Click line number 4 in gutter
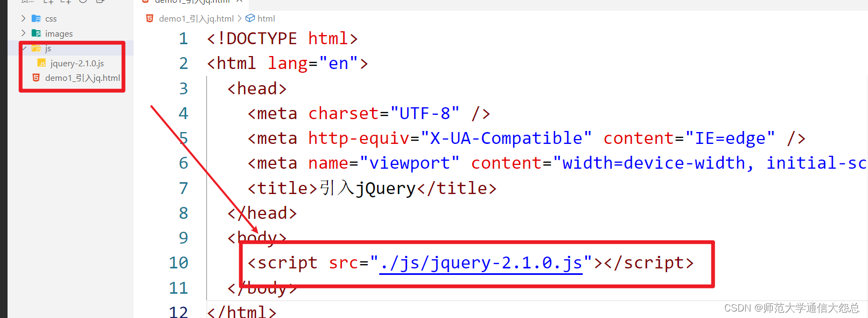868x318 pixels. [x=184, y=113]
